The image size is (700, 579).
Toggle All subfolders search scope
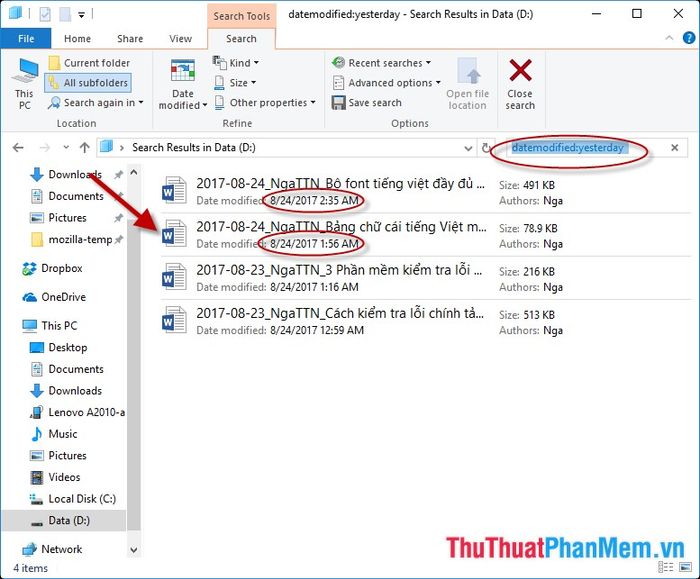click(x=88, y=83)
